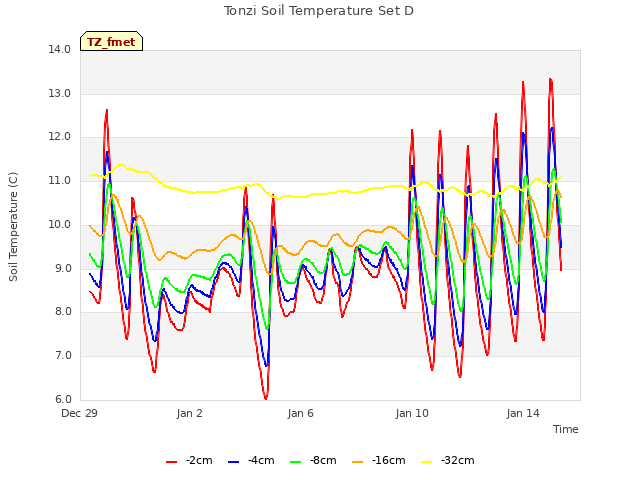Click the 10.0 y-axis tick label
This screenshot has width=640, height=480.
(x=60, y=224)
